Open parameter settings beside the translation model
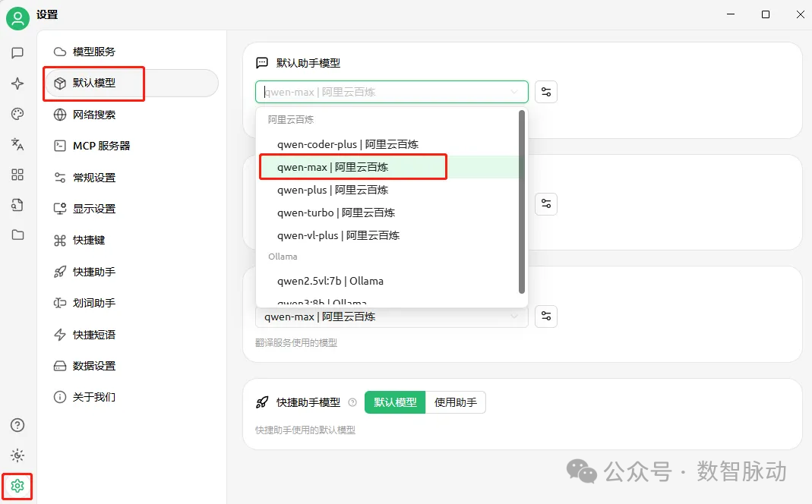Screen dimensions: 812x504 (x=545, y=317)
